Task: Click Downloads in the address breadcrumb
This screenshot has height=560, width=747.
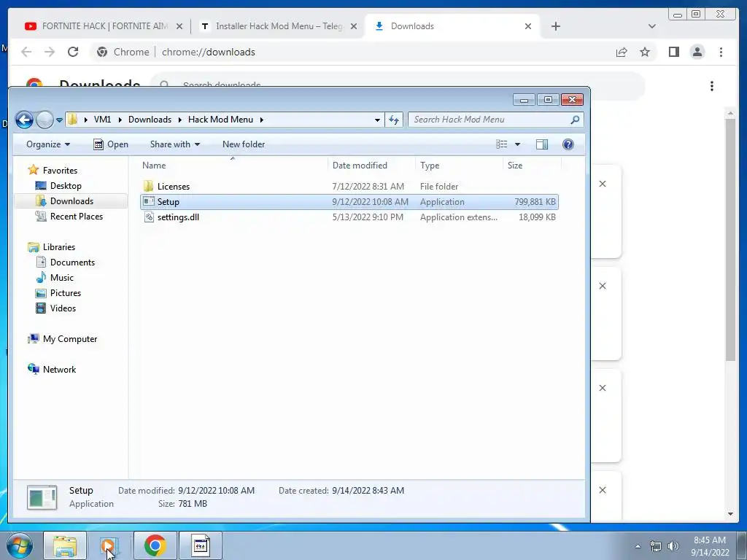Action: [150, 120]
